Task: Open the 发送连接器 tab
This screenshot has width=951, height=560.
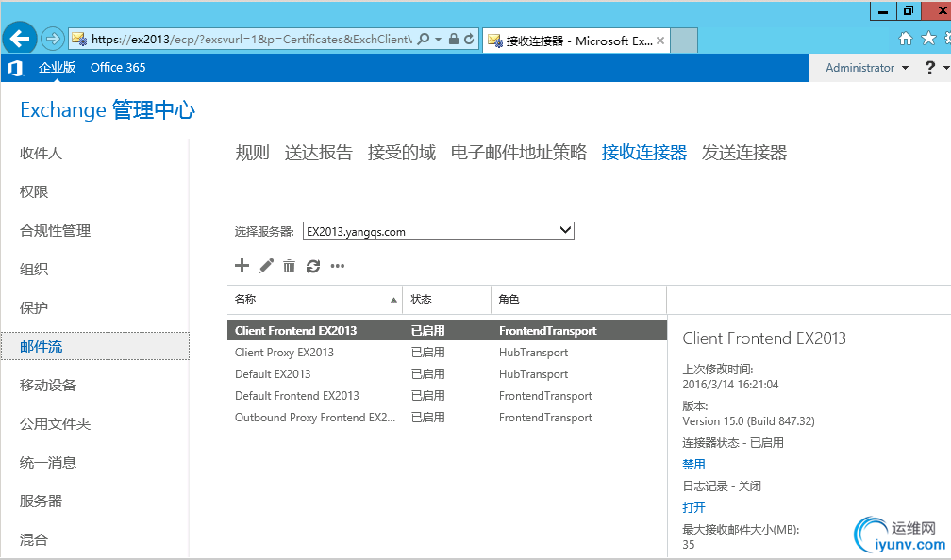Action: [744, 152]
